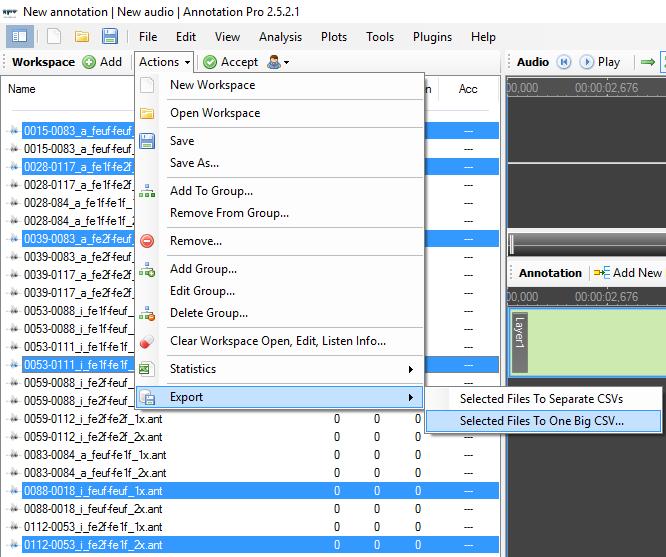Play the audio
This screenshot has width=666, height=557.
600,62
